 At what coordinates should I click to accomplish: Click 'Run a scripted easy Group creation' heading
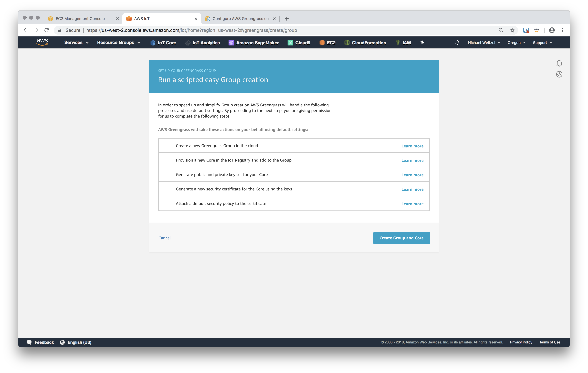tap(213, 80)
